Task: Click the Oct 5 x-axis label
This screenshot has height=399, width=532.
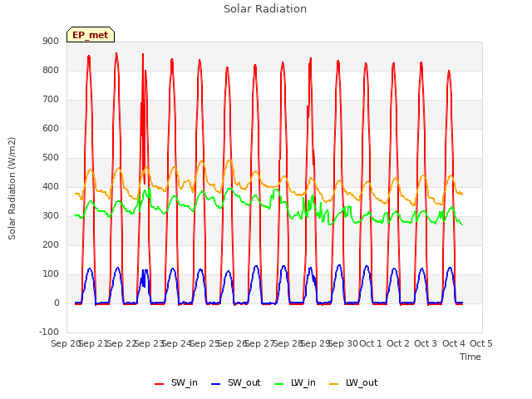Action: pos(481,343)
